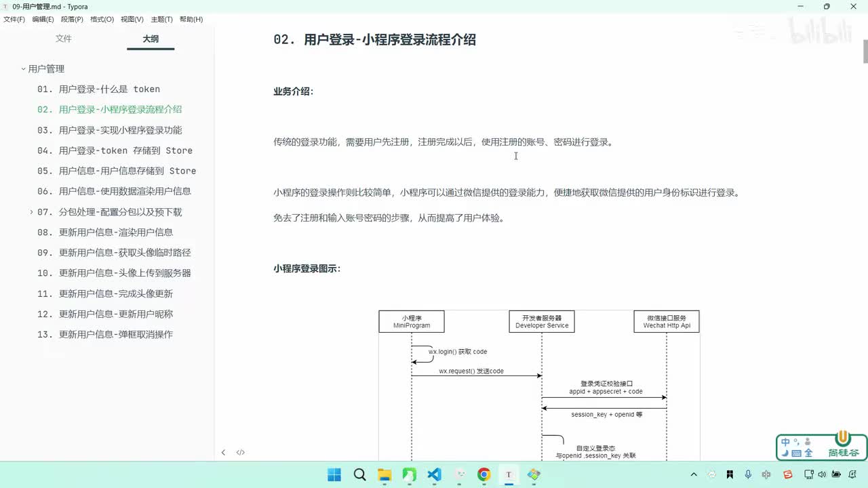Show hidden system tray icons
The height and width of the screenshot is (488, 868).
click(694, 474)
